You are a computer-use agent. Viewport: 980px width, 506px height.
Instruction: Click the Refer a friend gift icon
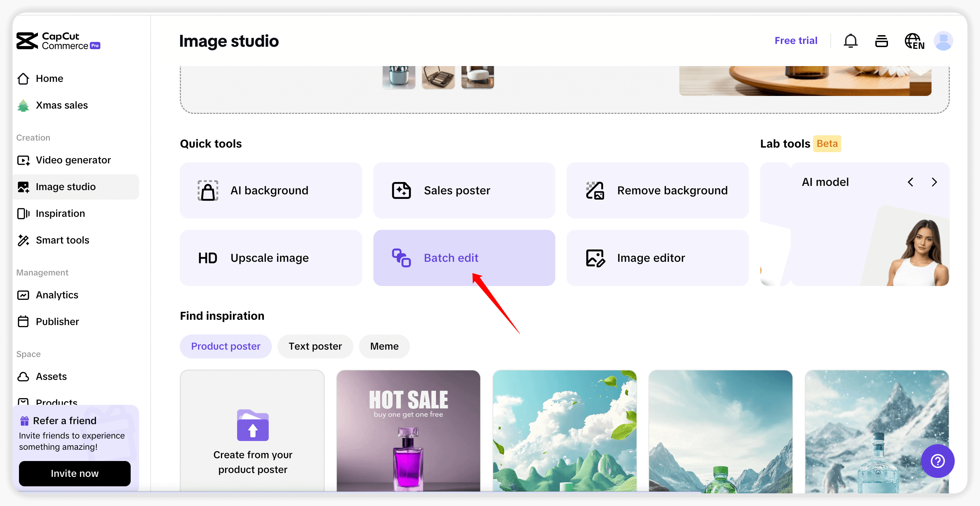click(24, 421)
